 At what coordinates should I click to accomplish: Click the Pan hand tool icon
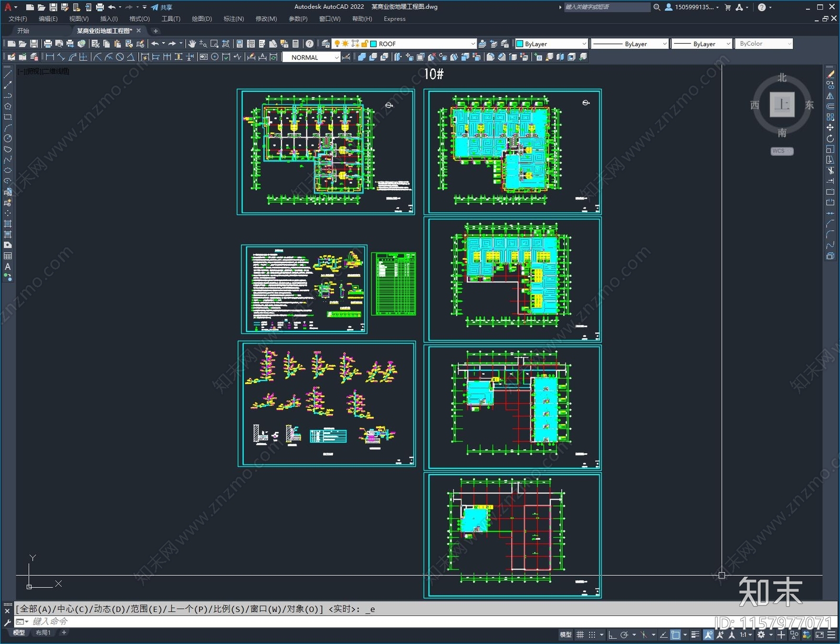[x=192, y=44]
